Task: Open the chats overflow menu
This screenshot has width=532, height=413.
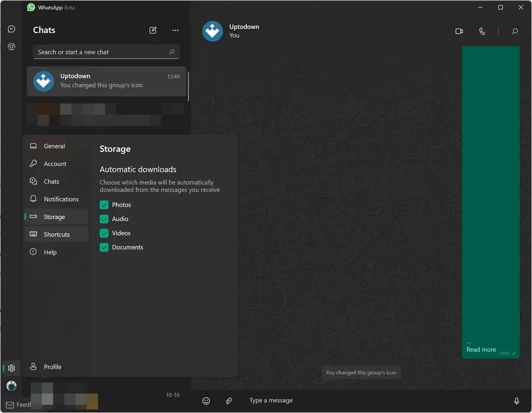Action: 175,30
